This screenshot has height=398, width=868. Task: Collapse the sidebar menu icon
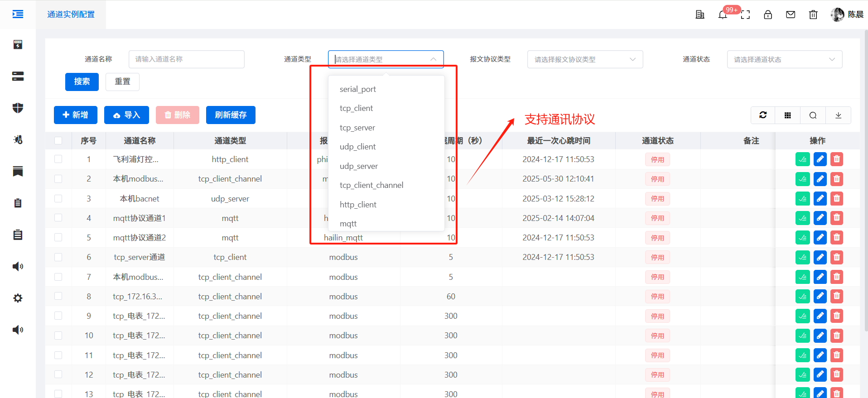click(18, 14)
